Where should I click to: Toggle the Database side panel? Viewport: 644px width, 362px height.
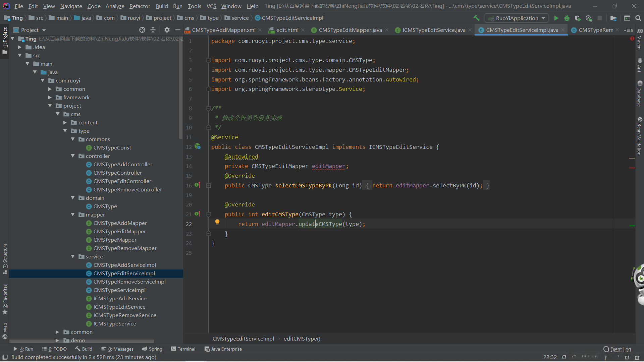(639, 94)
